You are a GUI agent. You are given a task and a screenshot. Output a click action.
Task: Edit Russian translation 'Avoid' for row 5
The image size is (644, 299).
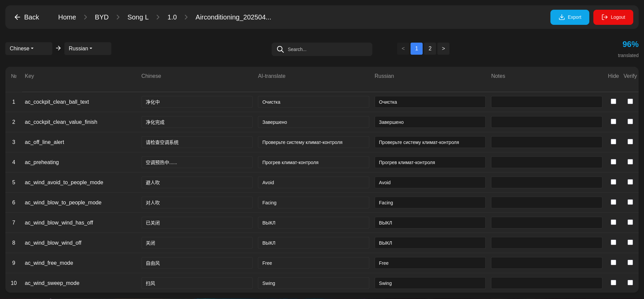[430, 183]
